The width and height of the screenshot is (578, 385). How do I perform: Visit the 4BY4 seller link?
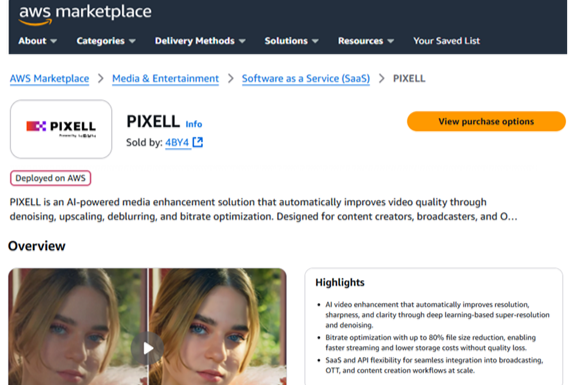tap(177, 142)
